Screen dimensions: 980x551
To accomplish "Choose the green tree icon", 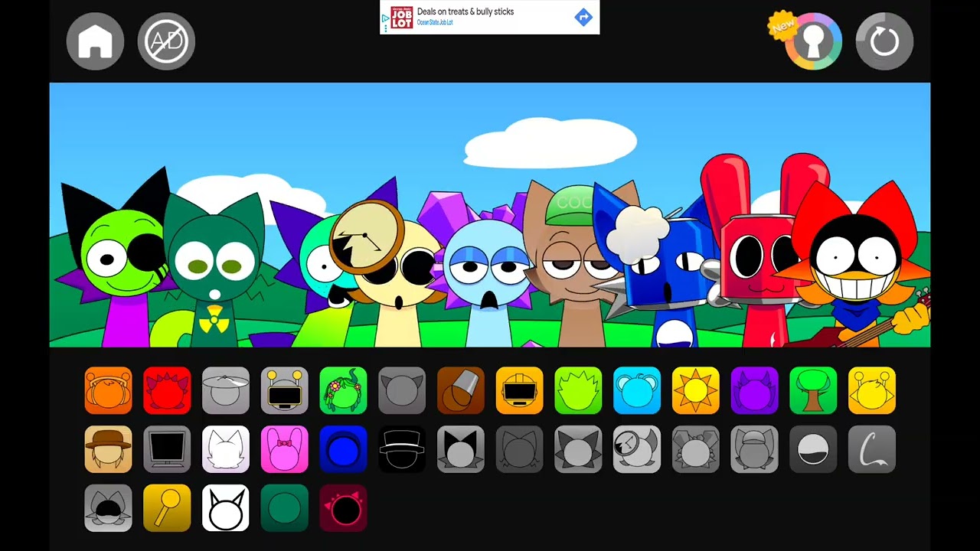I will (813, 390).
